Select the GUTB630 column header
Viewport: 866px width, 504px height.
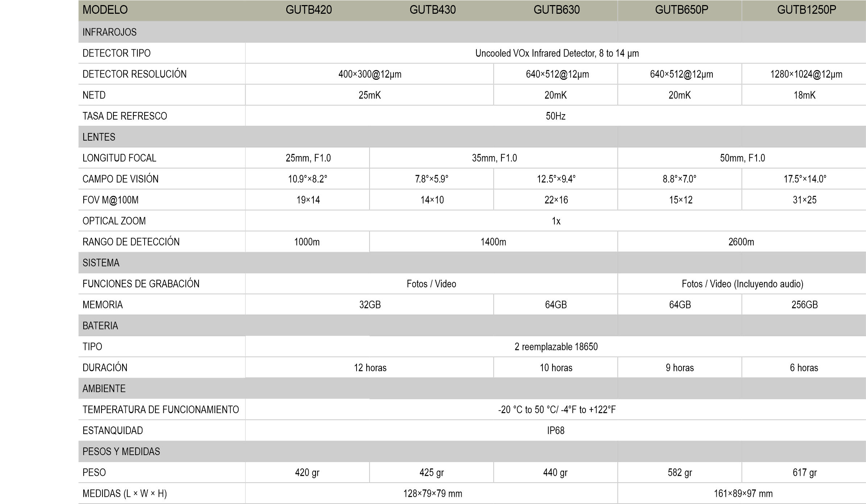pos(556,10)
